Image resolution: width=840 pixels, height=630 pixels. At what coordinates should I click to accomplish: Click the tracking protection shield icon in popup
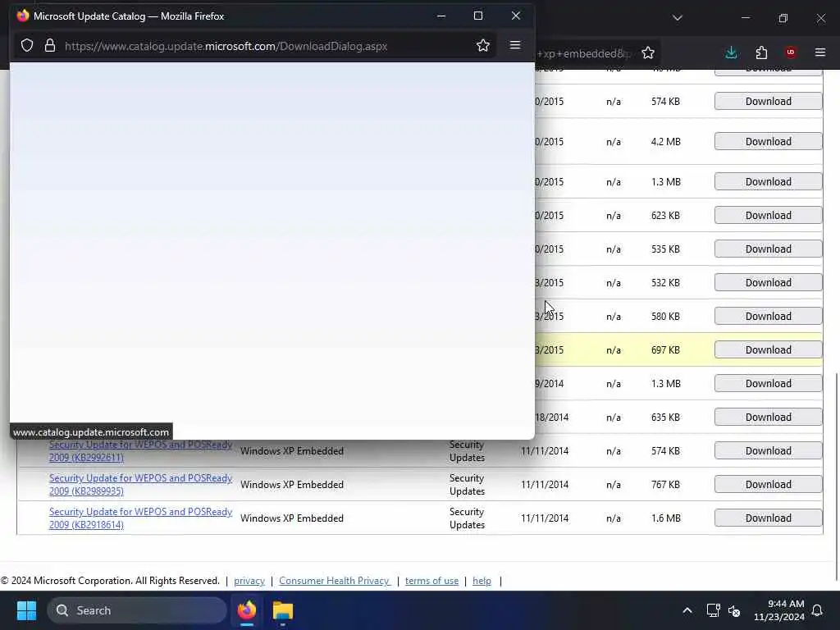click(27, 46)
